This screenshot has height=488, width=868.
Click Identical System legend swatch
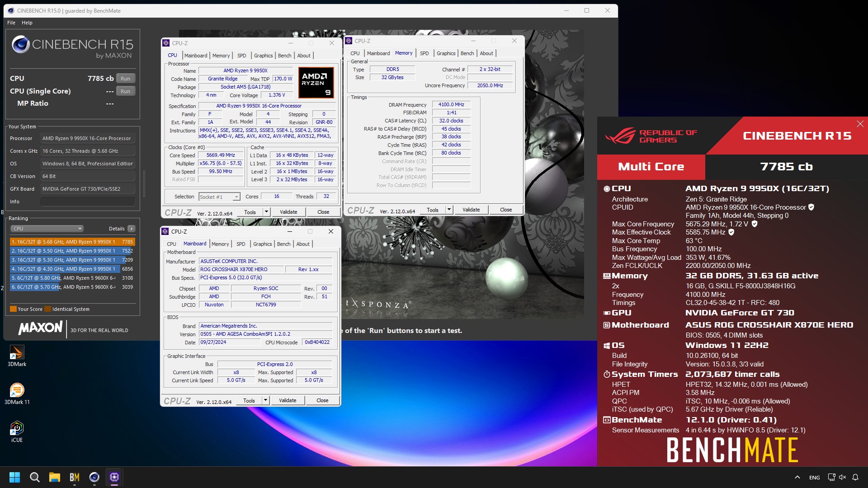(x=47, y=309)
